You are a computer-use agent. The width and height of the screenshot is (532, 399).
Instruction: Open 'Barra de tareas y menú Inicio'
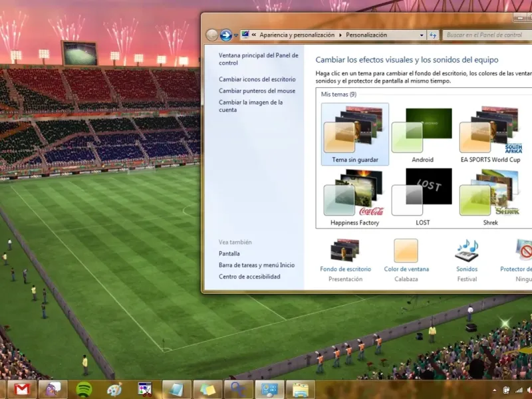click(257, 265)
